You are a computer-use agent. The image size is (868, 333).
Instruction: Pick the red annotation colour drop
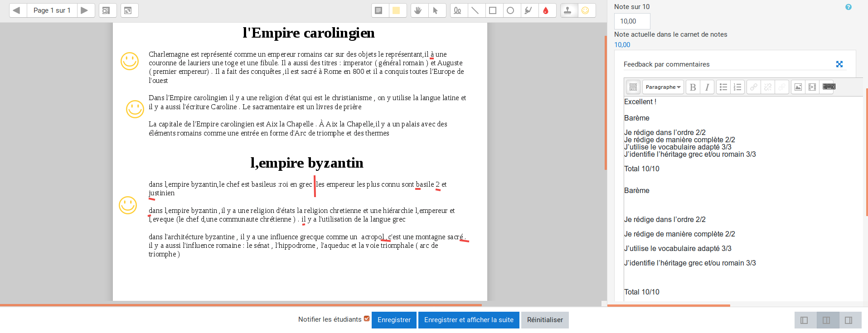click(546, 10)
